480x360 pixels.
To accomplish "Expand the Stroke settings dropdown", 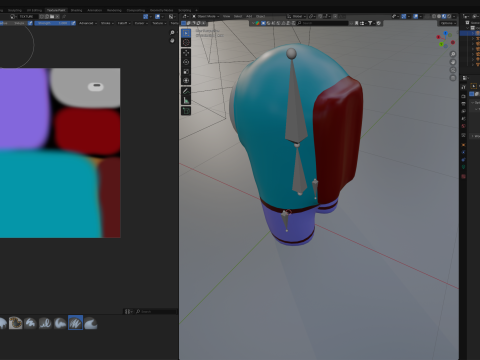I will pos(107,23).
